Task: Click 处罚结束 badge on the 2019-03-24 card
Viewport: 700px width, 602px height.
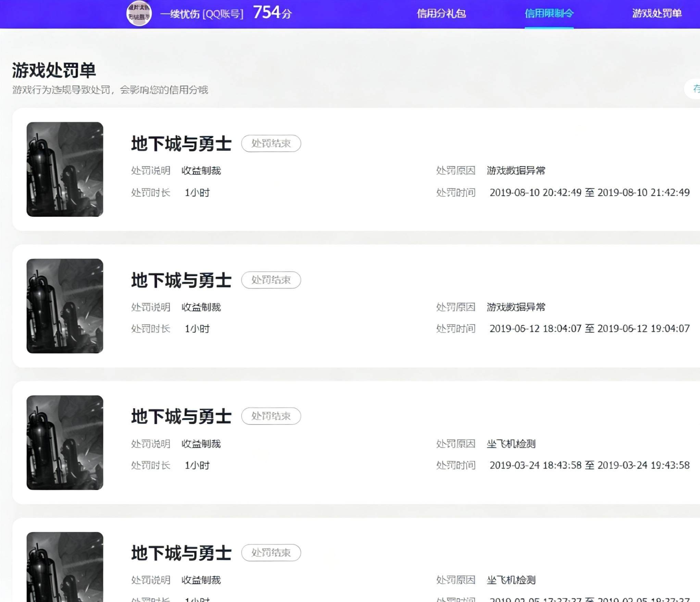Action: pyautogui.click(x=271, y=416)
